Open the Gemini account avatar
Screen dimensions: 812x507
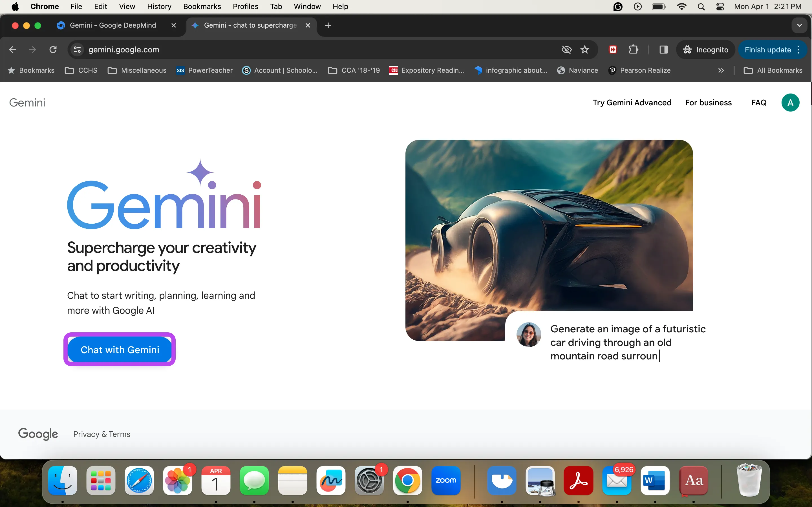tap(790, 102)
